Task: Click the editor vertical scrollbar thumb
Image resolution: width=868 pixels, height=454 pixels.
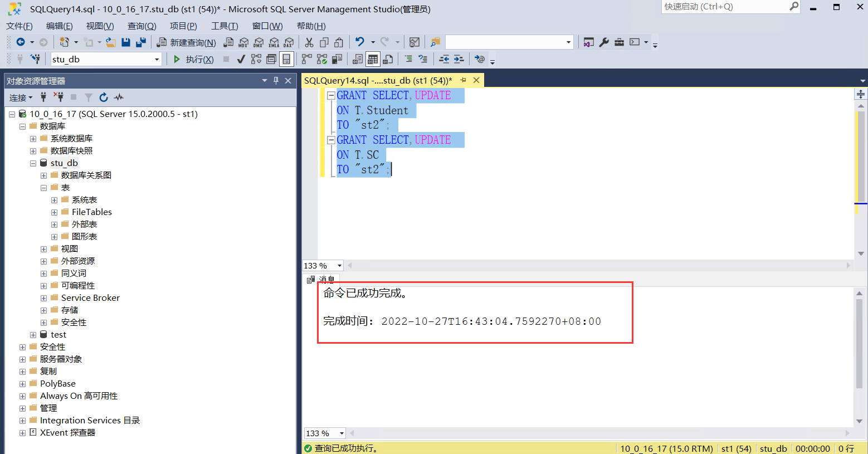Action: point(861,157)
